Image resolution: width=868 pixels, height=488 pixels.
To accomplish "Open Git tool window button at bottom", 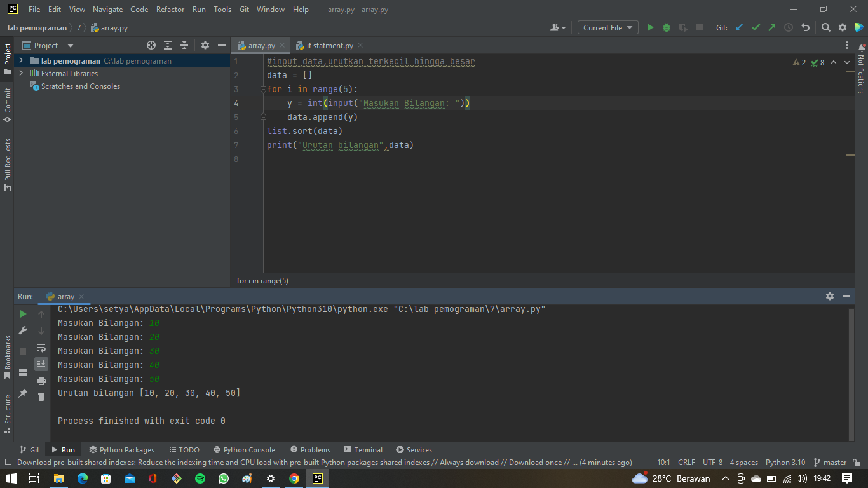I will tap(29, 449).
